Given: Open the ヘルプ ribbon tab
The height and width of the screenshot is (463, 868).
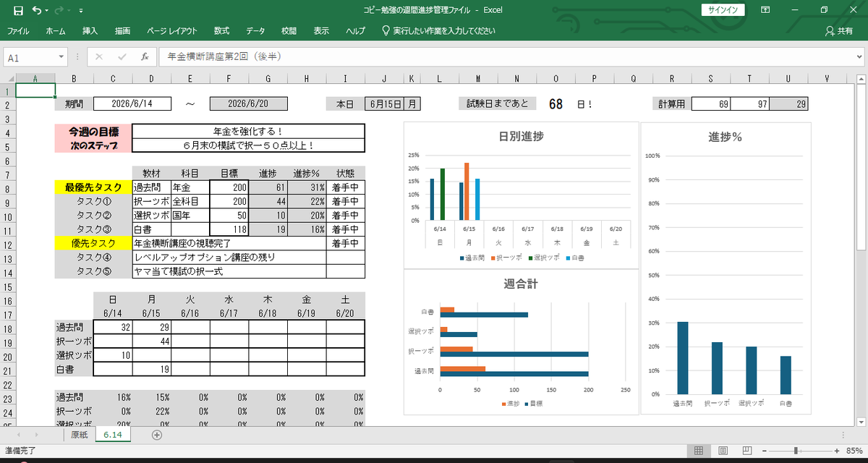Looking at the screenshot, I should coord(355,31).
